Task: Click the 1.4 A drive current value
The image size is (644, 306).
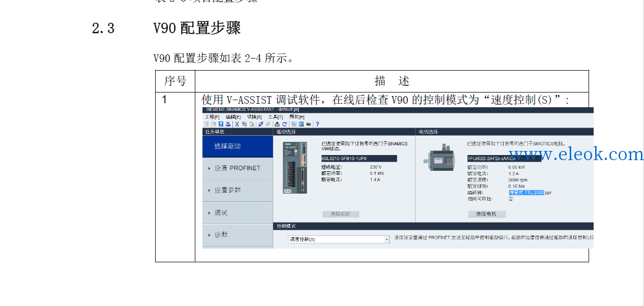Action: (x=375, y=180)
